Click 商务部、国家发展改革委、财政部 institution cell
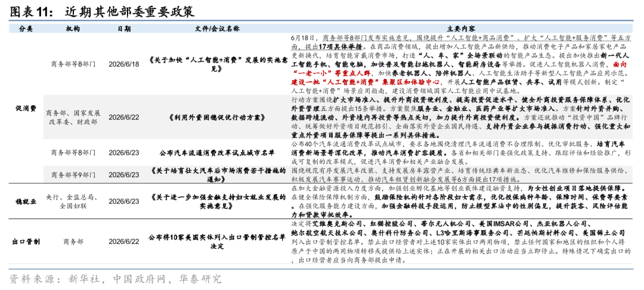The width and height of the screenshot is (644, 290). pyautogui.click(x=73, y=117)
